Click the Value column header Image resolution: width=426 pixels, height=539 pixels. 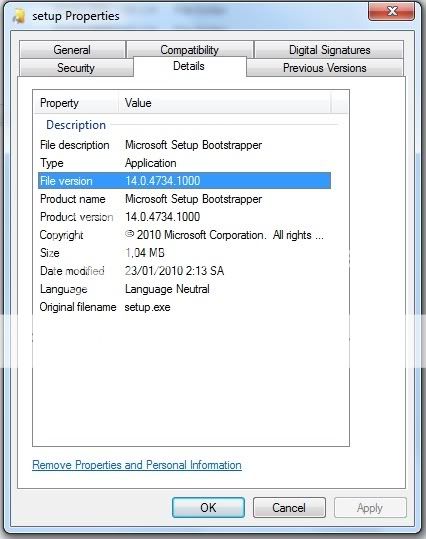[225, 103]
